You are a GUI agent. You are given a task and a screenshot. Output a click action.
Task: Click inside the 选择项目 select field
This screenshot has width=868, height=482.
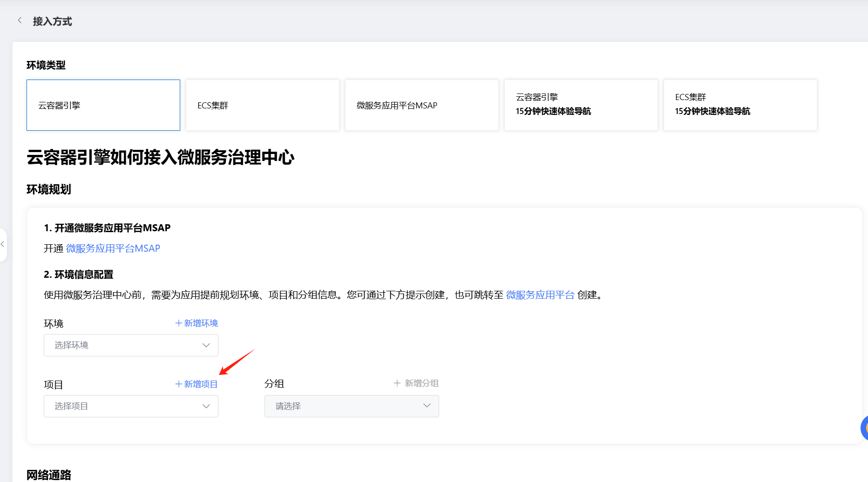point(121,406)
